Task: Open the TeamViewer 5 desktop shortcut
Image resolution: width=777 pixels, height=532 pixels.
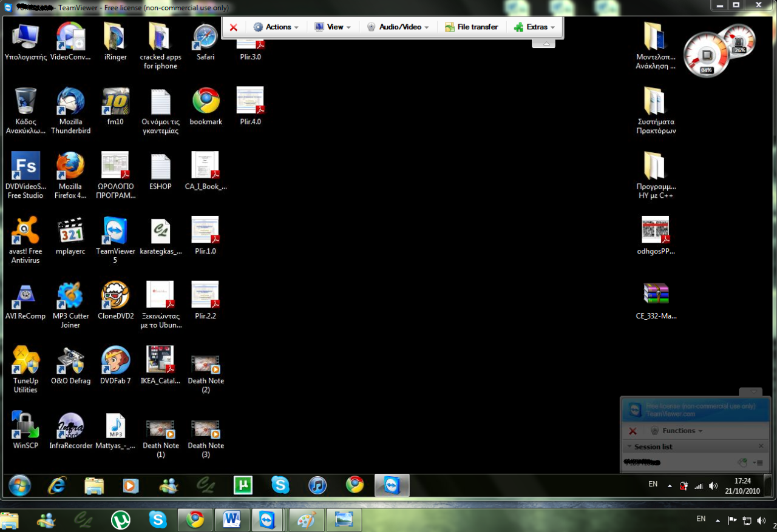Action: point(115,231)
